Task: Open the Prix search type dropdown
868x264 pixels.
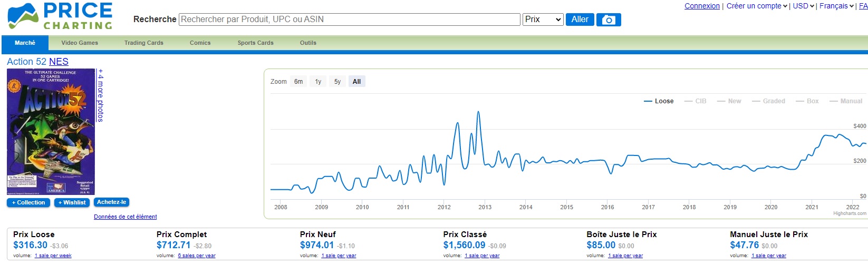Action: (x=543, y=19)
